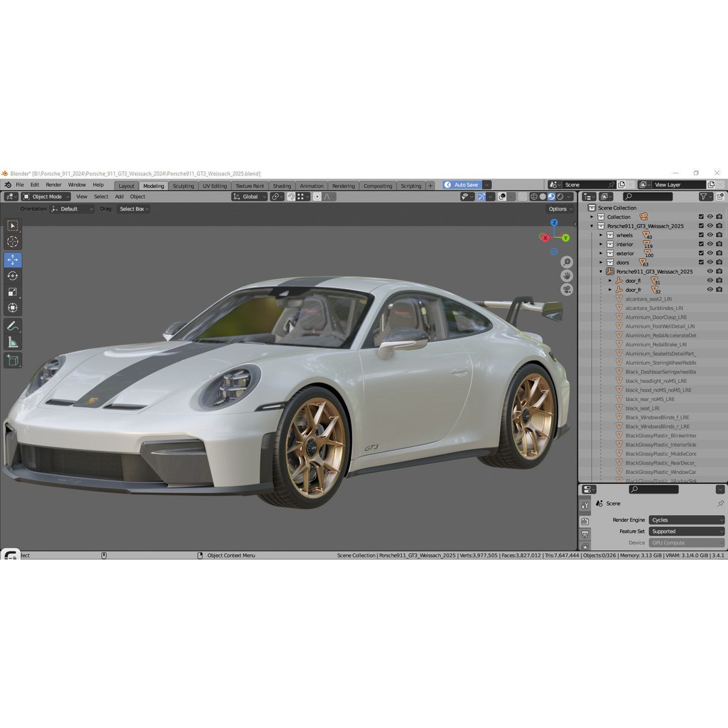Select alcantara_seat2_LRI in outliner

648,299
